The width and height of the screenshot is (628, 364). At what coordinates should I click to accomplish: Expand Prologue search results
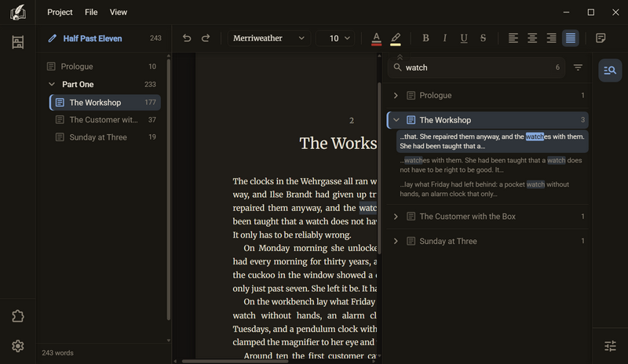(396, 95)
